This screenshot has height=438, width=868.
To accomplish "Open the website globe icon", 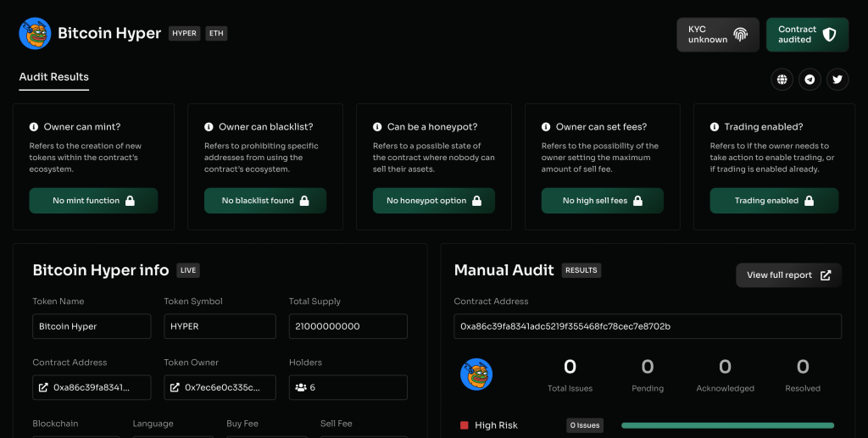I will pos(782,80).
